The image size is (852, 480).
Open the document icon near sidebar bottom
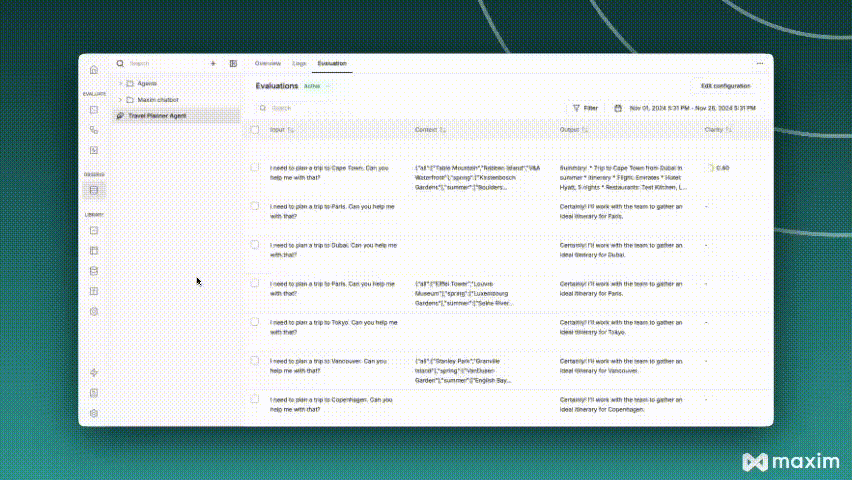(94, 392)
